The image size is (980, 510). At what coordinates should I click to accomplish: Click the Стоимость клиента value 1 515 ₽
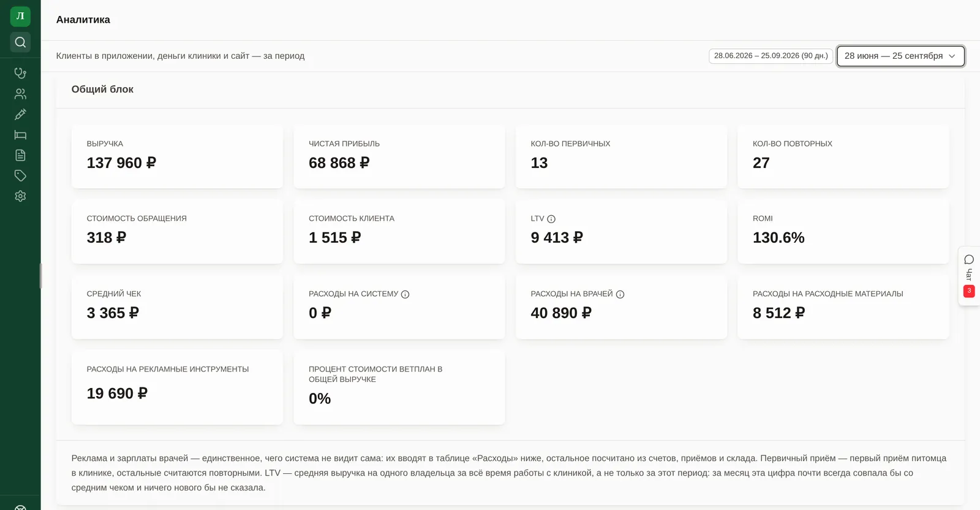tap(334, 238)
